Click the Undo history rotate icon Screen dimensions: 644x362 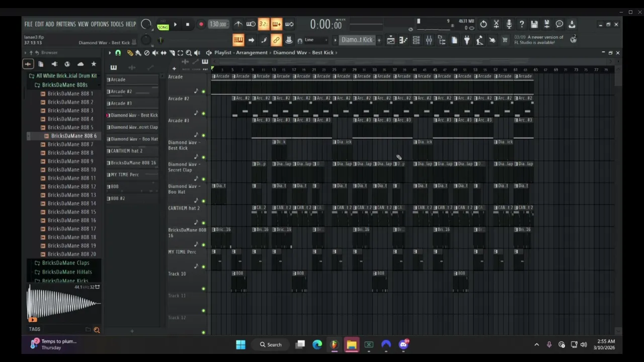pos(483,24)
